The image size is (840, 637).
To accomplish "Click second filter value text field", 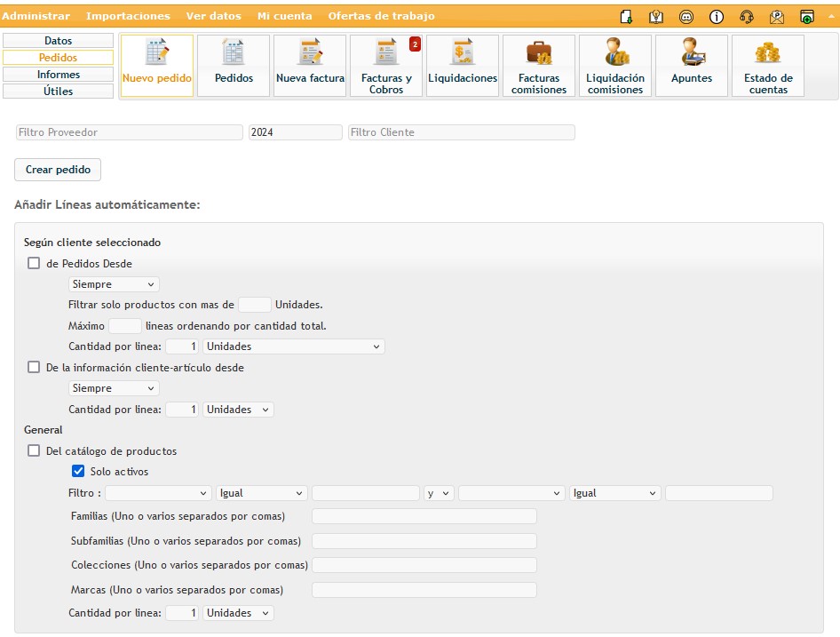I will pyautogui.click(x=719, y=493).
